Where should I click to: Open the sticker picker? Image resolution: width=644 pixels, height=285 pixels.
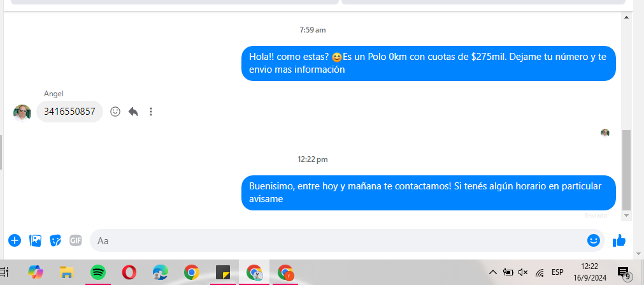[x=56, y=240]
